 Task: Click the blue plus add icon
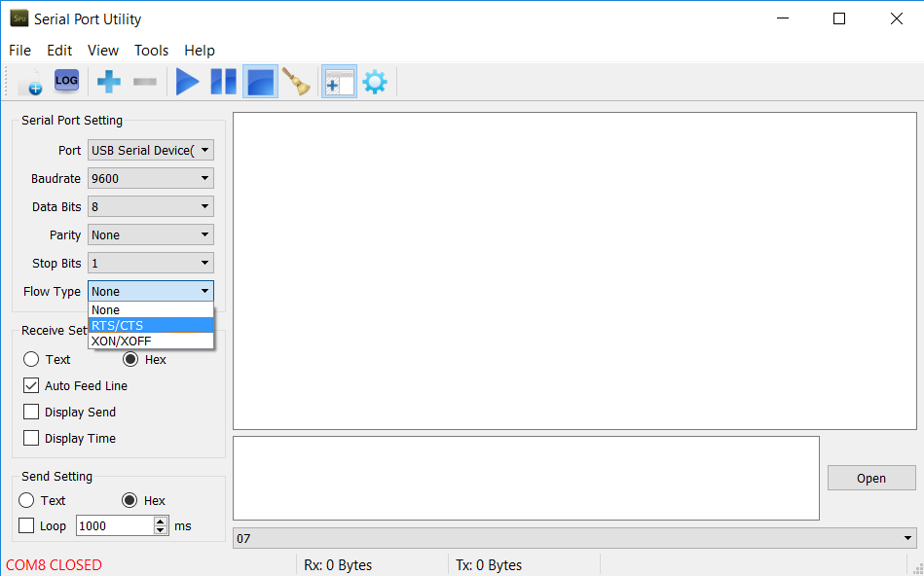109,82
